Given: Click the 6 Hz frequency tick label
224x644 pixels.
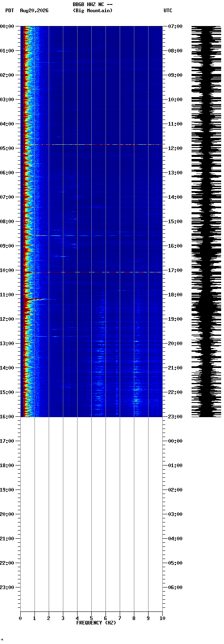Looking at the screenshot, I should point(106,618).
